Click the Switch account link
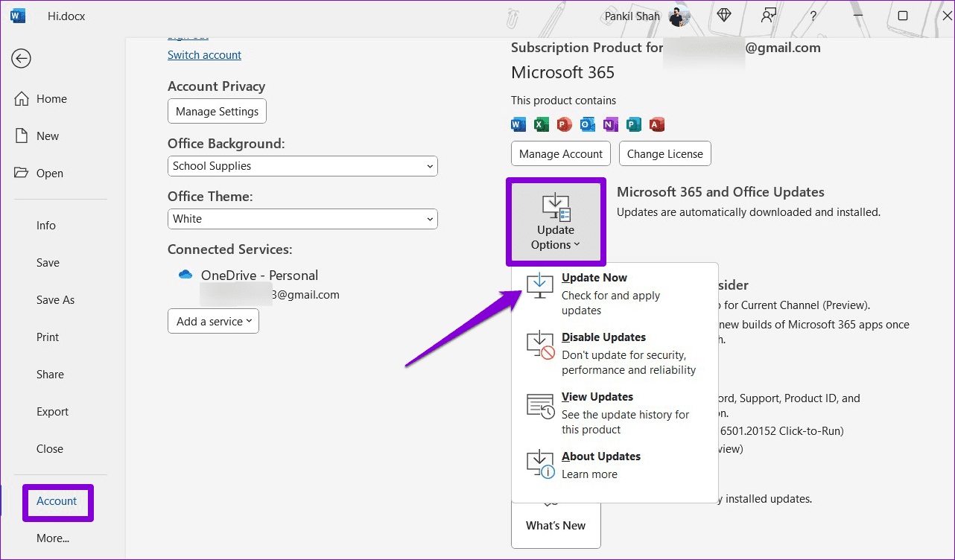 click(x=204, y=55)
